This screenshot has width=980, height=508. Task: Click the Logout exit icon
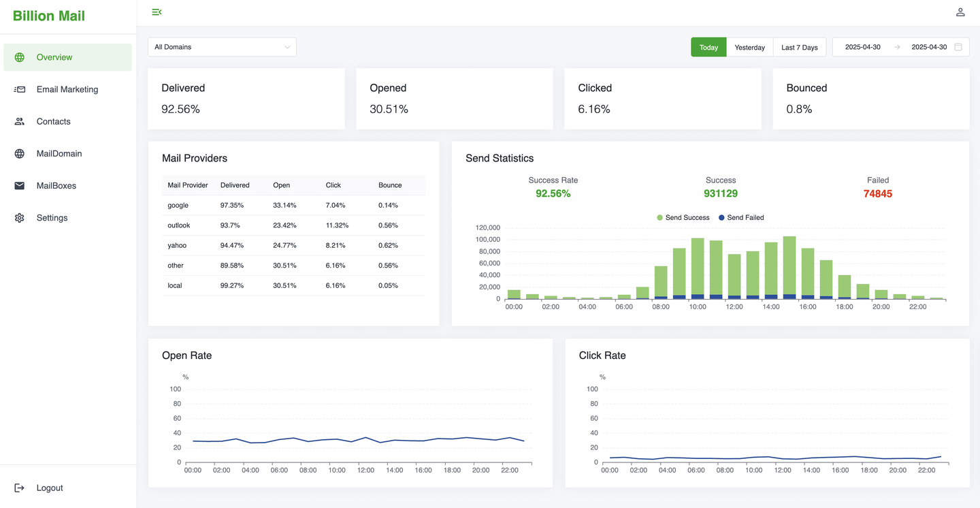[20, 488]
